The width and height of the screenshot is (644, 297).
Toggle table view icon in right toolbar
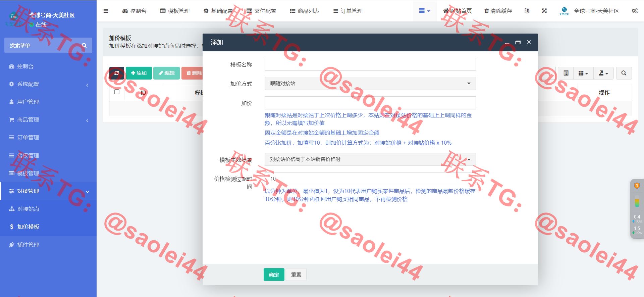point(566,73)
